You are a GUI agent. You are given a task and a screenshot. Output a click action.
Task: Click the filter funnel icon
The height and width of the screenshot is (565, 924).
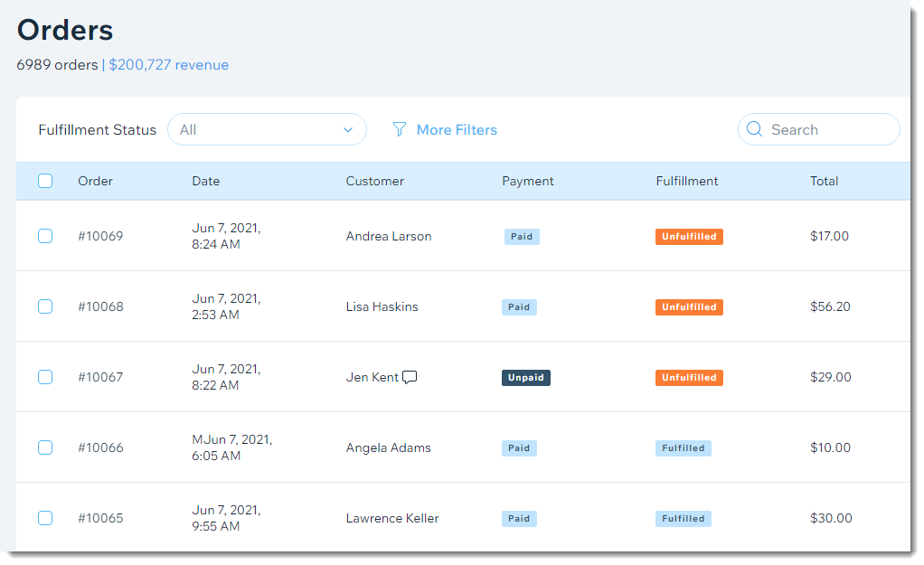pos(399,129)
